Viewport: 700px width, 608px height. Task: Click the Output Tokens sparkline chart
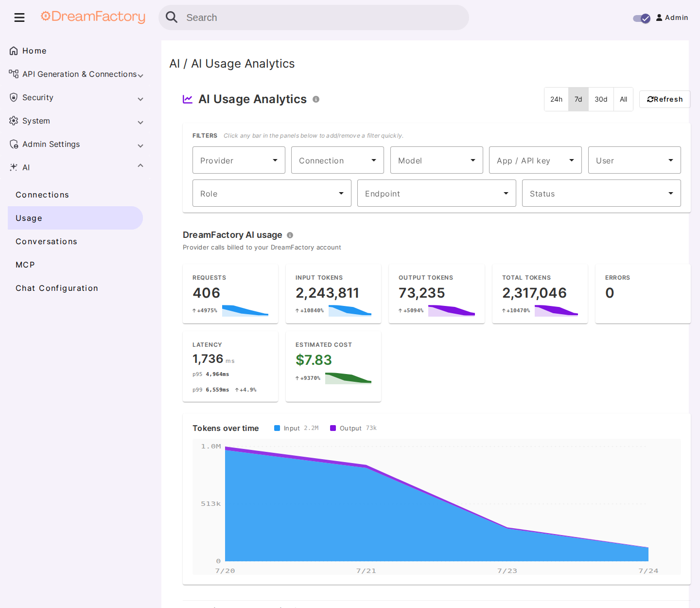(x=452, y=311)
